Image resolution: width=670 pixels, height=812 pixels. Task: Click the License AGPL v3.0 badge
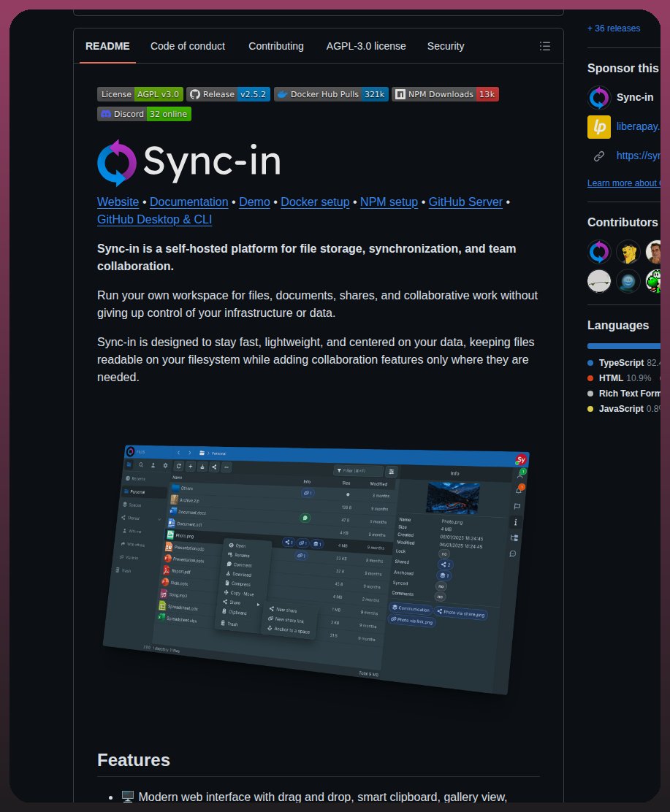140,94
